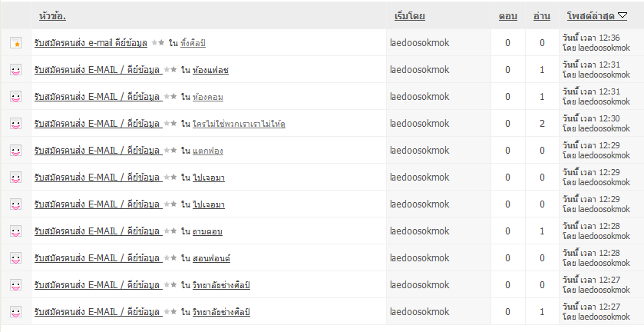This screenshot has width=644, height=332.
Task: Click the smiley icon of the ห้องแฟลช thread
Action: [x=15, y=71]
